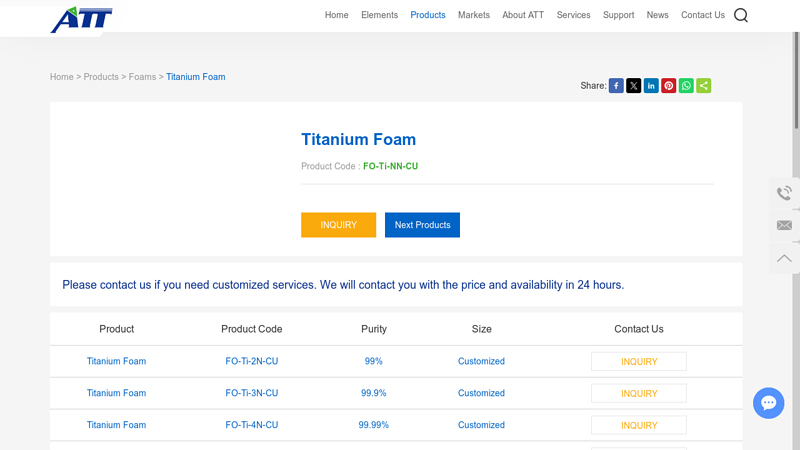Click the Titanium Foam heading
The width and height of the screenshot is (800, 450).
coord(358,139)
